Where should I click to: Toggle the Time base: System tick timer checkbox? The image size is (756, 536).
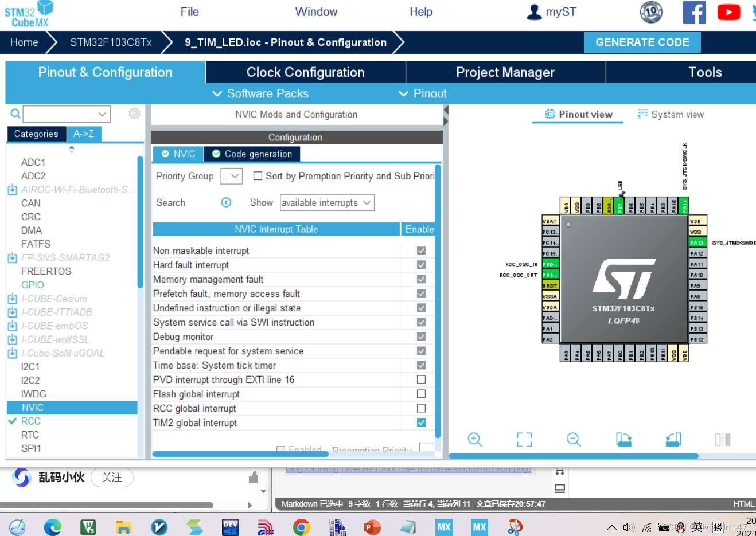[x=421, y=365]
